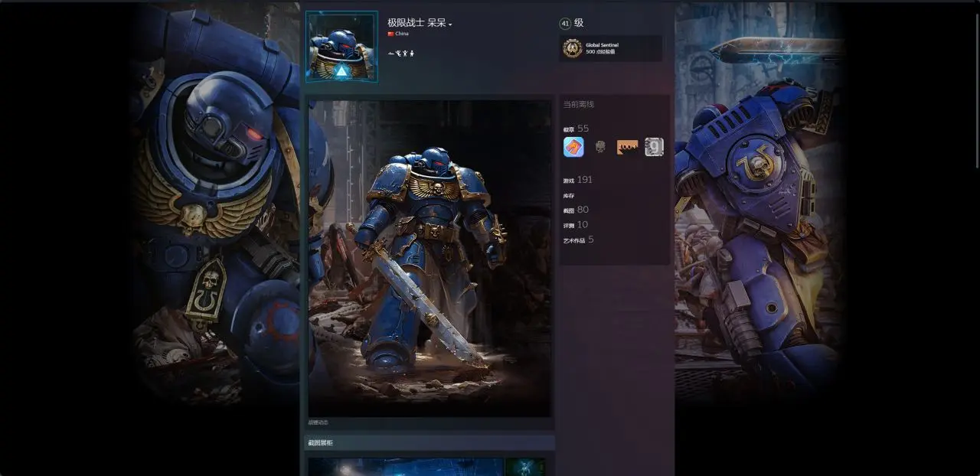Click the stick-figure symbols under the profile name
Image resolution: width=980 pixels, height=476 pixels.
point(400,54)
